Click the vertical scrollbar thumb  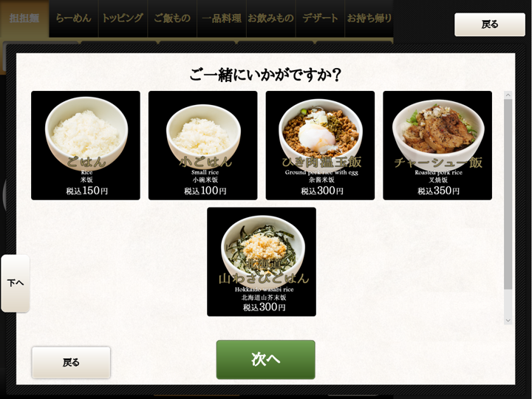click(x=508, y=194)
